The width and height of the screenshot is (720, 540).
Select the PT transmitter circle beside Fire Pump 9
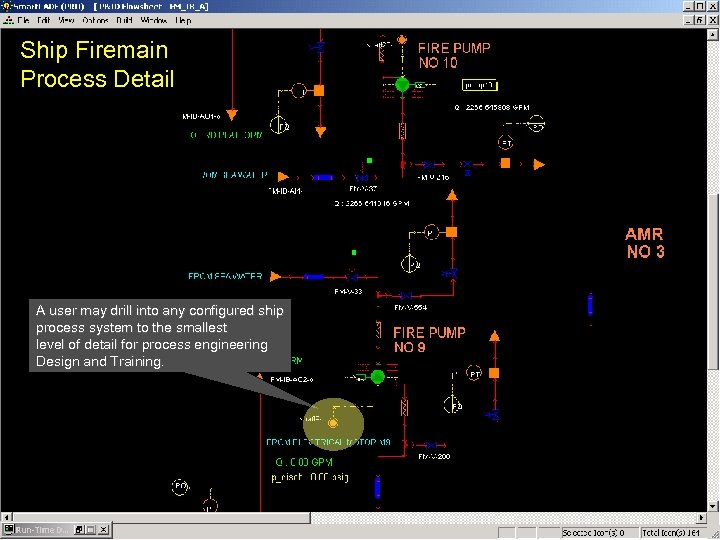474,373
